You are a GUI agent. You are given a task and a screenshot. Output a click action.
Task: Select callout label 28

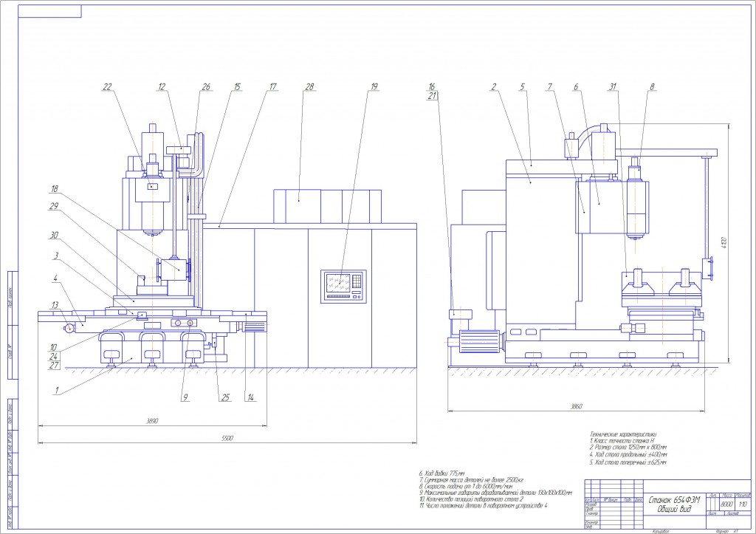[x=309, y=87]
